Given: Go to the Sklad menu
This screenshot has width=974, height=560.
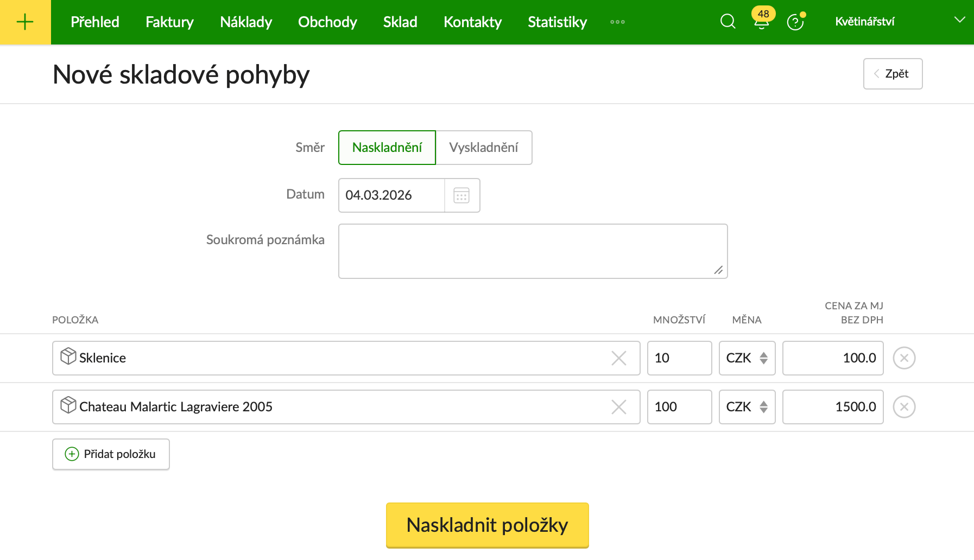Looking at the screenshot, I should click(x=400, y=22).
